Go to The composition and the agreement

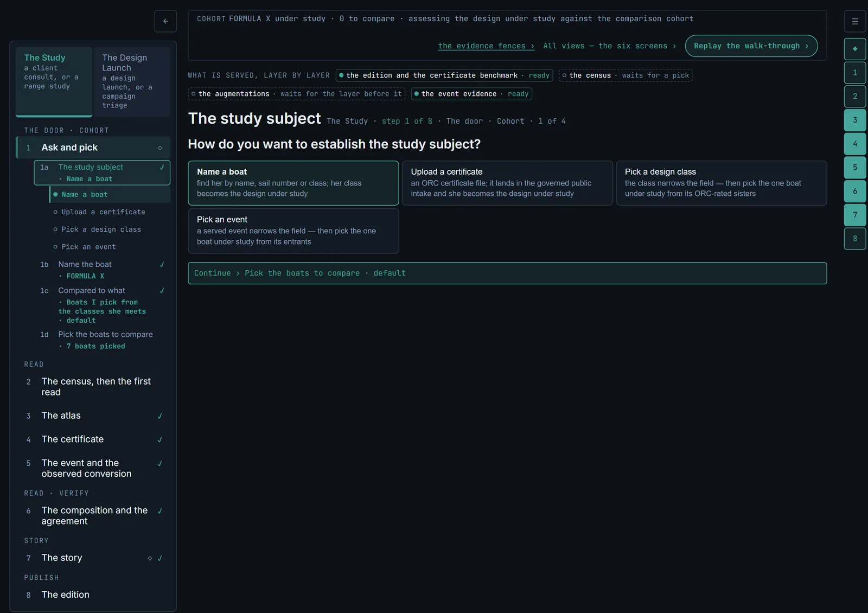pyautogui.click(x=93, y=516)
